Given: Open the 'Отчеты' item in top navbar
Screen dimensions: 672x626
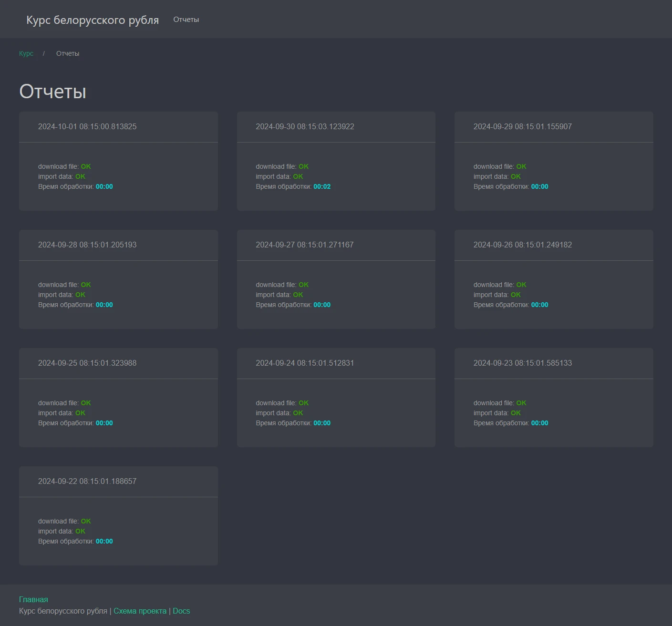Looking at the screenshot, I should [186, 20].
